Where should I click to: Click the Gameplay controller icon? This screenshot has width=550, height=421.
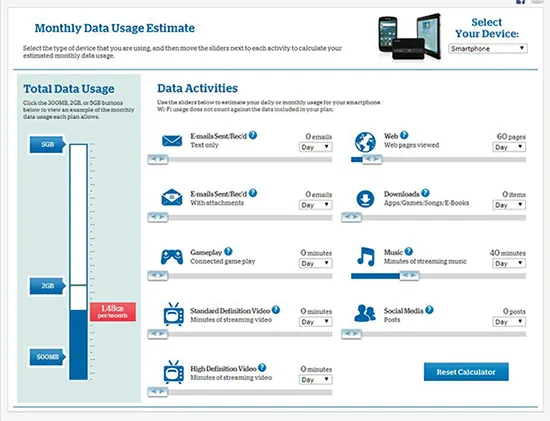pyautogui.click(x=172, y=257)
